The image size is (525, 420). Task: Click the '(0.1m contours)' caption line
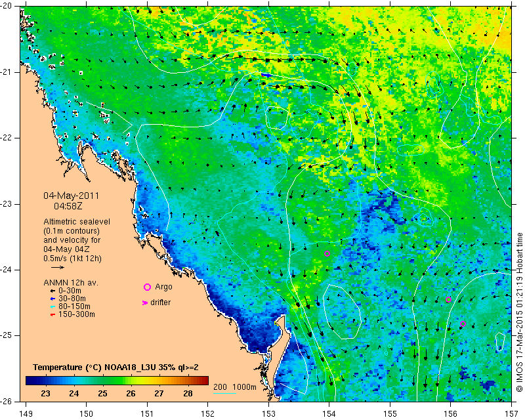(x=72, y=231)
